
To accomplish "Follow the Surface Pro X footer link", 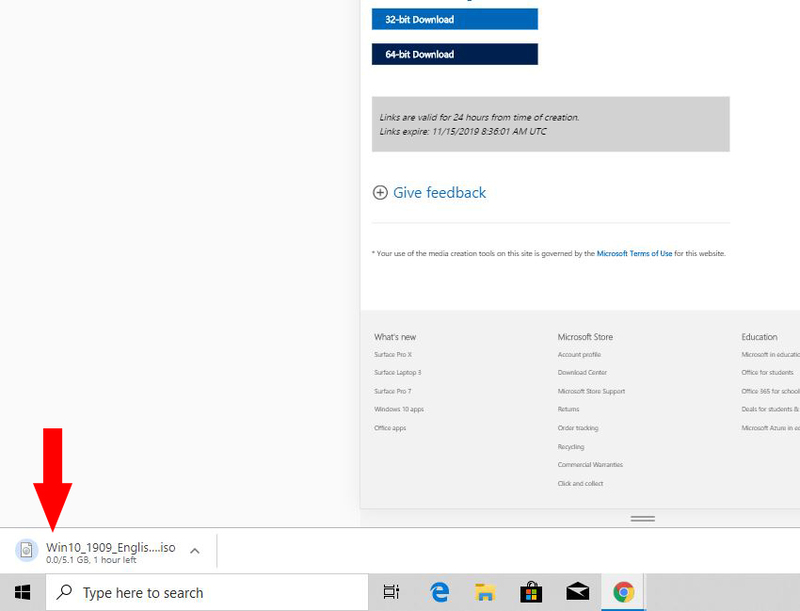I will (x=393, y=354).
